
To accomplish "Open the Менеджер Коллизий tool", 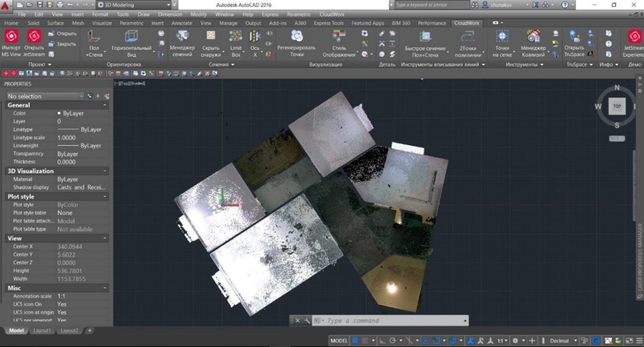I will (533, 37).
